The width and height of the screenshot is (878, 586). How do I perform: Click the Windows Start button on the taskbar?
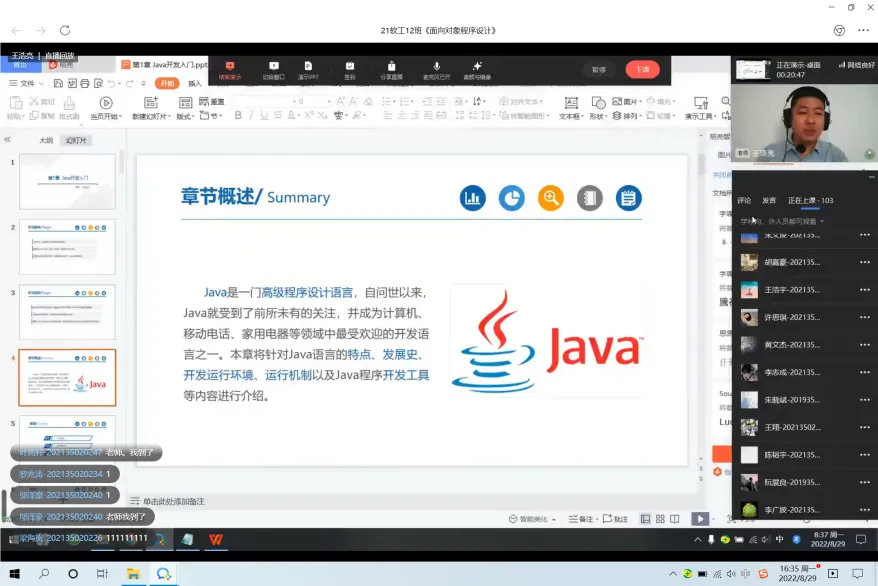(x=13, y=574)
